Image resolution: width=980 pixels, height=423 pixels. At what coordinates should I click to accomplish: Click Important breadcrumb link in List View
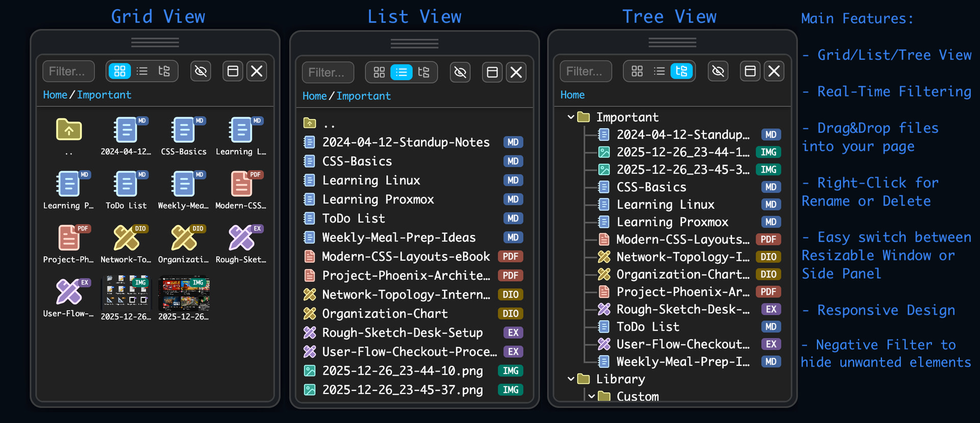[363, 96]
